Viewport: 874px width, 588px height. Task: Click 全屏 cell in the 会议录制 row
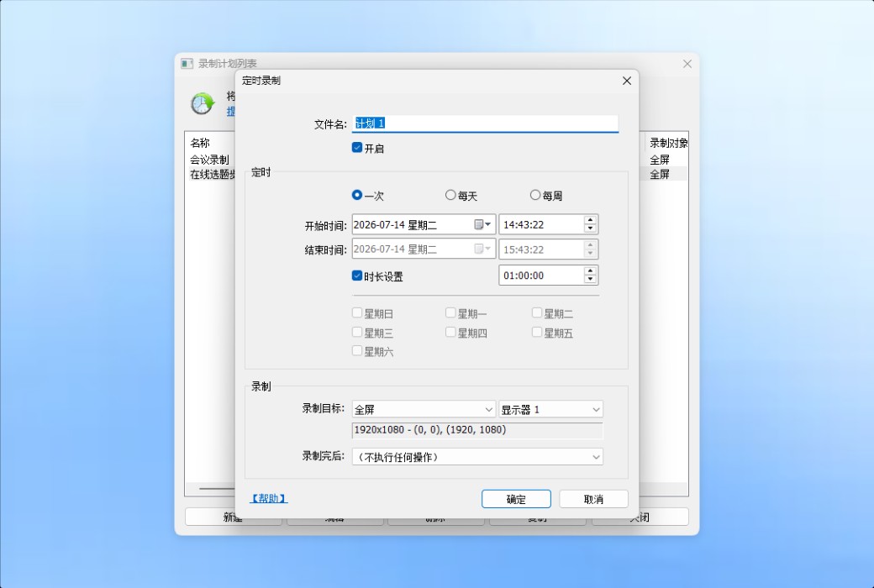pos(660,160)
